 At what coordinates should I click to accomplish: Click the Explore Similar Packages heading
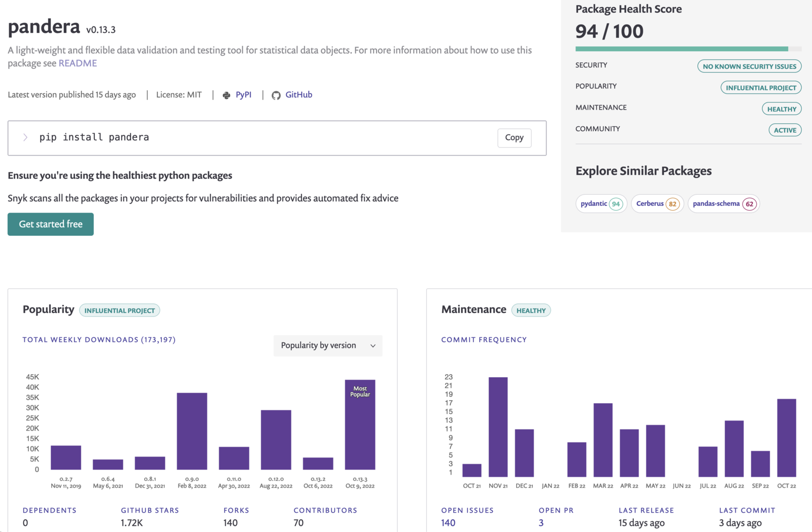tap(644, 171)
